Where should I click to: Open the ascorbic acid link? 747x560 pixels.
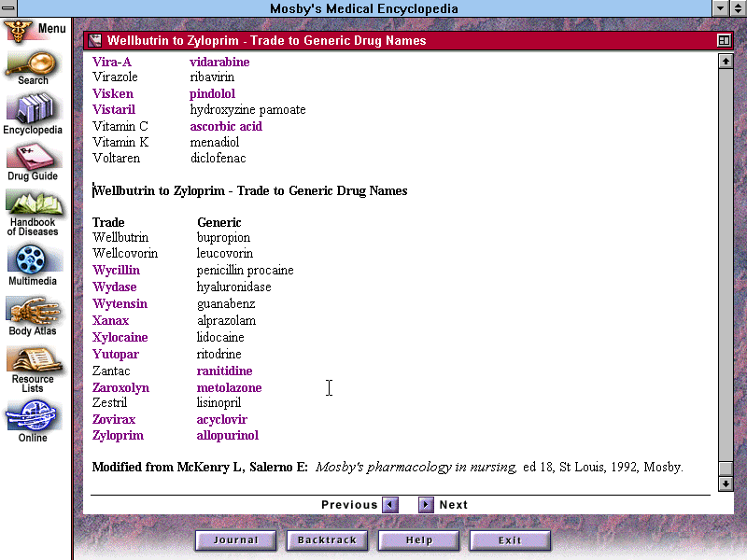tap(226, 126)
